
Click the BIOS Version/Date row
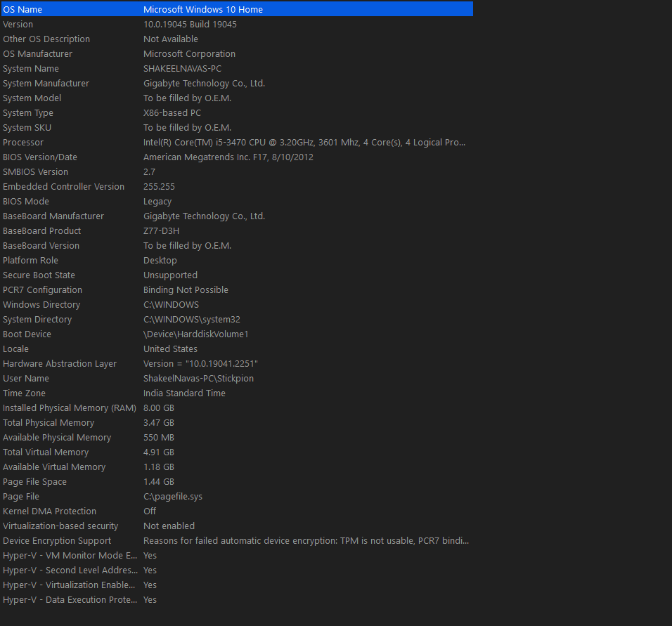pyautogui.click(x=237, y=157)
